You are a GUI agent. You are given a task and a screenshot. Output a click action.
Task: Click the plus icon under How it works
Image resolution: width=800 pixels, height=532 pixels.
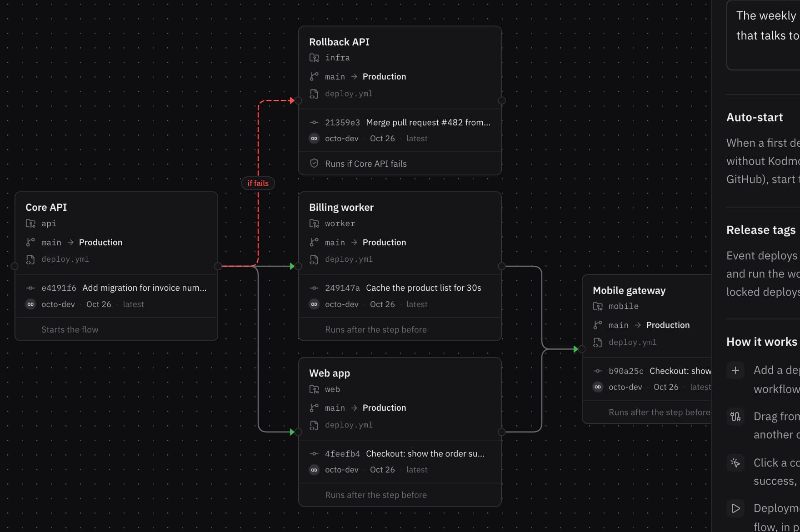pyautogui.click(x=735, y=370)
